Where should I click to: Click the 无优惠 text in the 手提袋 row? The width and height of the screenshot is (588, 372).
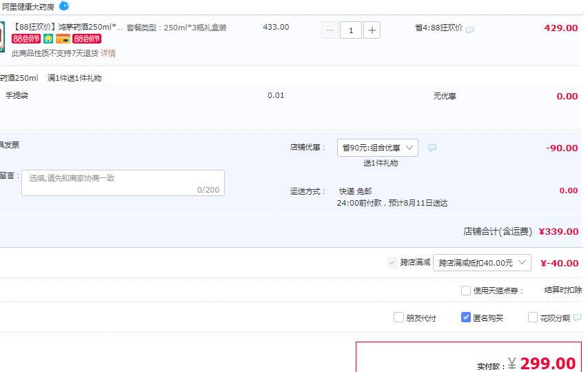pyautogui.click(x=445, y=96)
